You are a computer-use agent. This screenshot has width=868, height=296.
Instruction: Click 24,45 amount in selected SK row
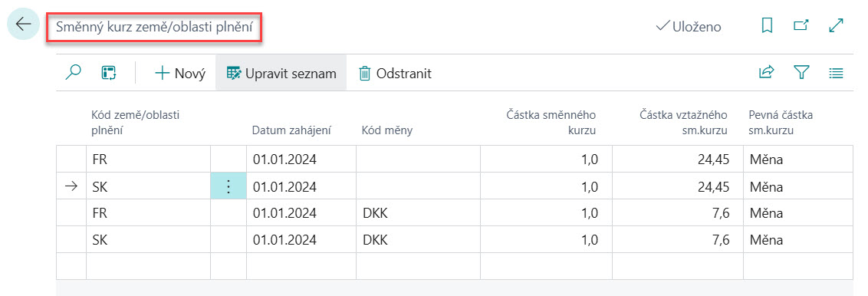pyautogui.click(x=678, y=186)
